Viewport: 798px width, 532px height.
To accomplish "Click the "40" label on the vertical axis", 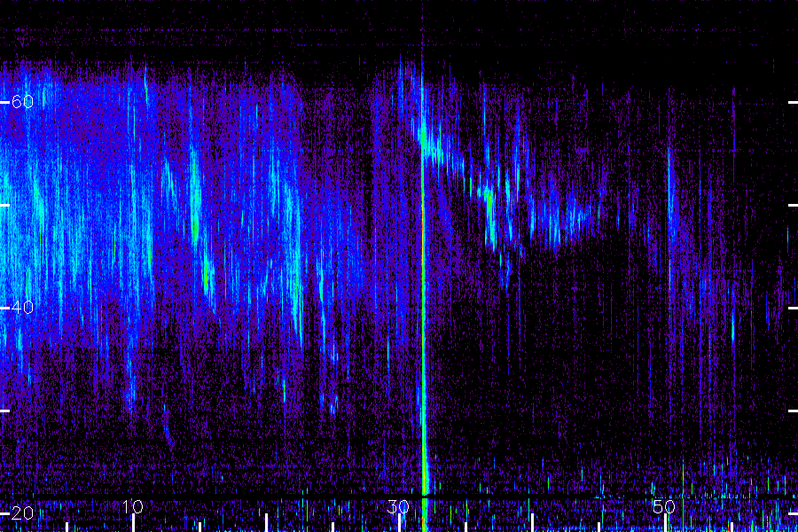I will coord(22,308).
